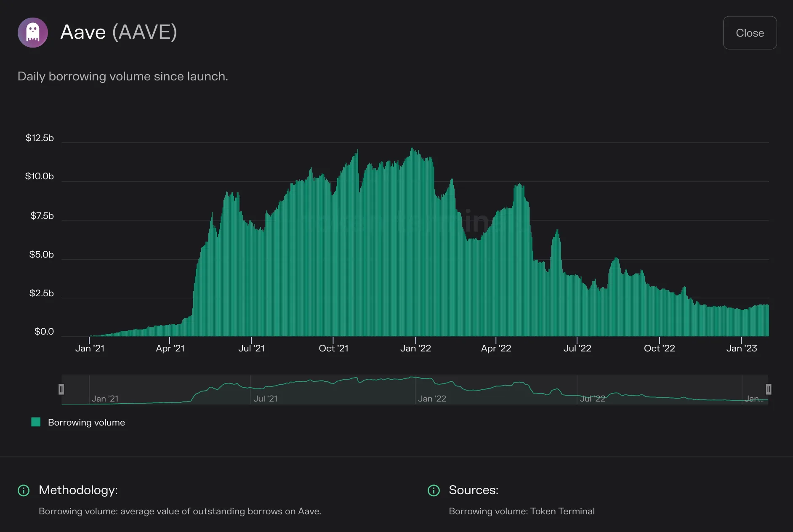Click the Methodology info icon
The image size is (793, 532).
(x=24, y=490)
